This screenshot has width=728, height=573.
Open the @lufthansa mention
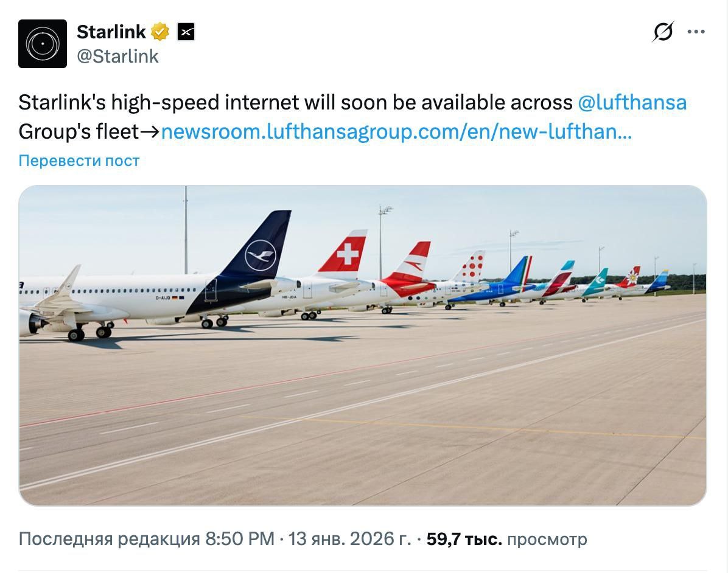click(x=632, y=102)
